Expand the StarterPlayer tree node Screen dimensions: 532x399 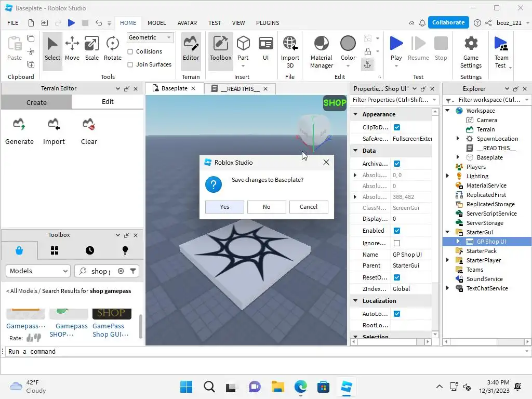coord(447,260)
